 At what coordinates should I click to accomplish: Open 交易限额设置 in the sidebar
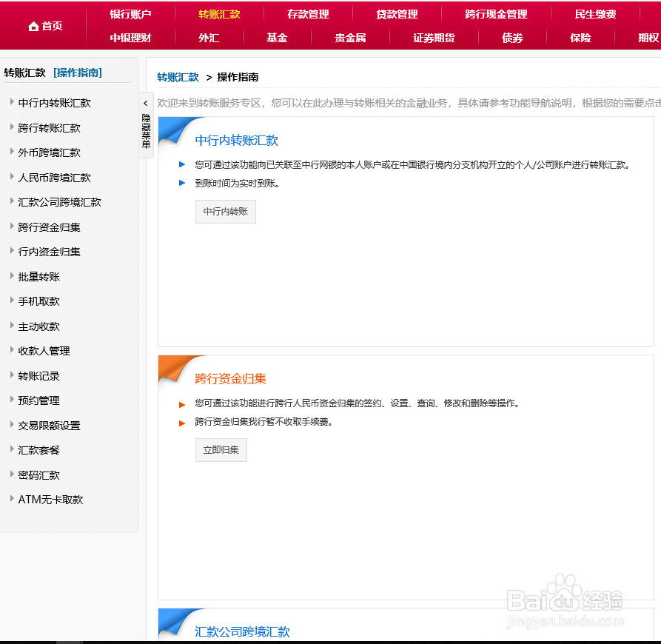[50, 426]
